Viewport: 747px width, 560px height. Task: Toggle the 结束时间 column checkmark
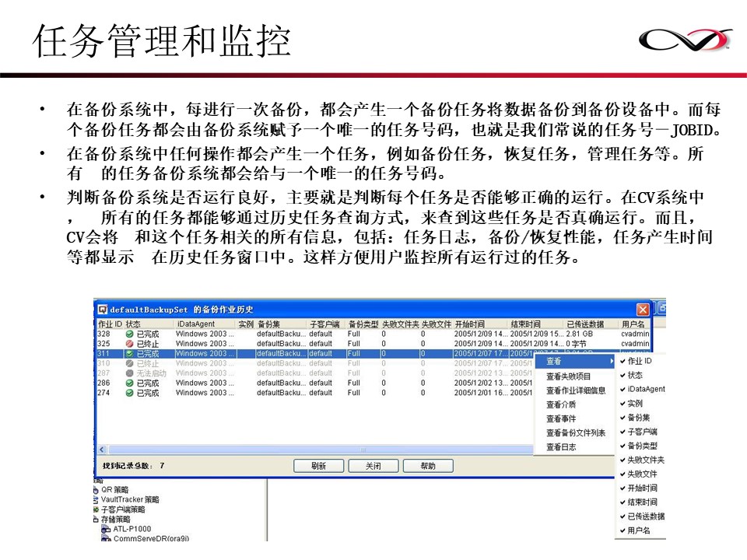pos(622,502)
